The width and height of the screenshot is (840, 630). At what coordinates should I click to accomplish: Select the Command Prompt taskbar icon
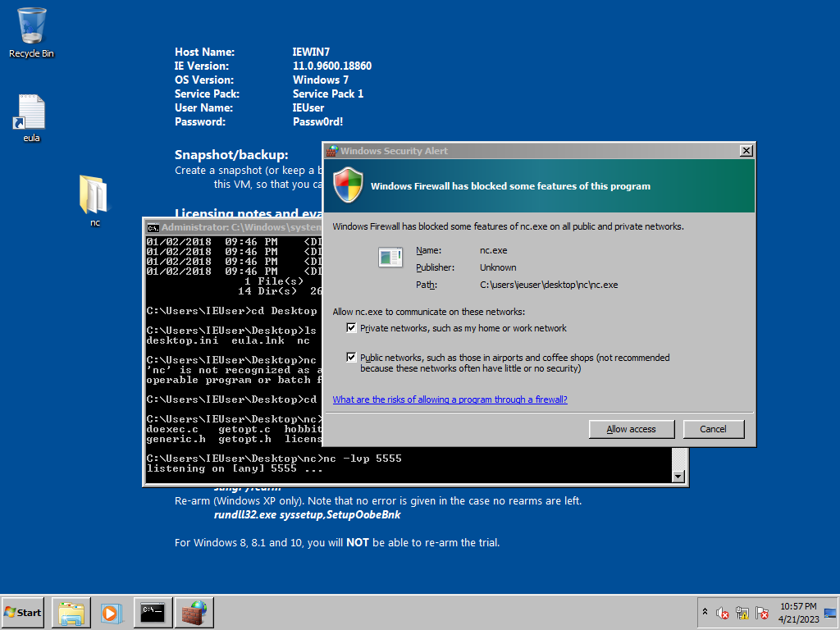153,612
